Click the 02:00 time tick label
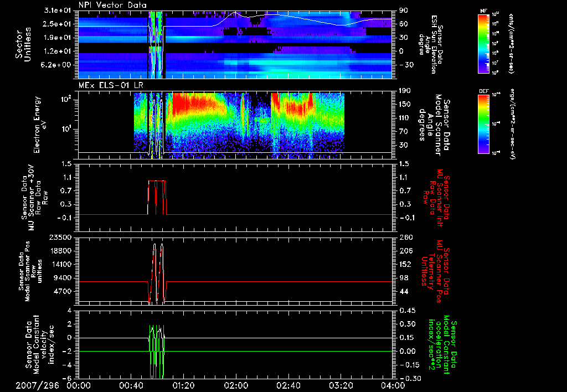The width and height of the screenshot is (567, 392). click(x=236, y=385)
